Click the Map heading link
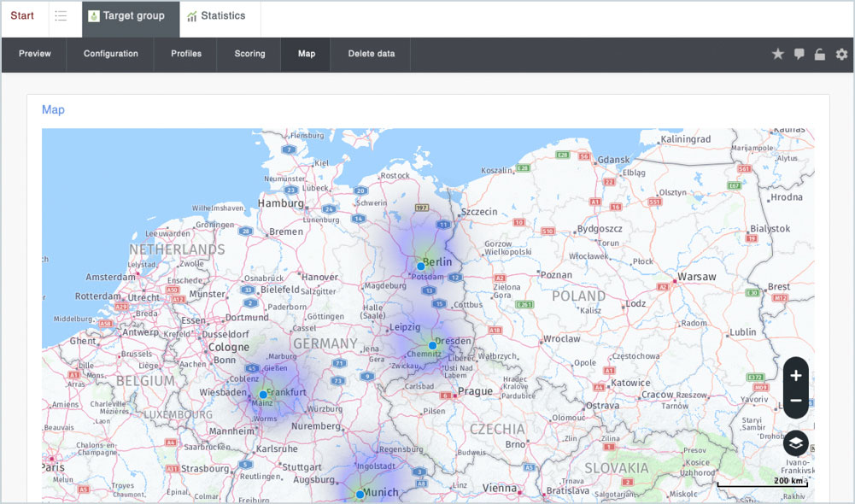 (53, 109)
